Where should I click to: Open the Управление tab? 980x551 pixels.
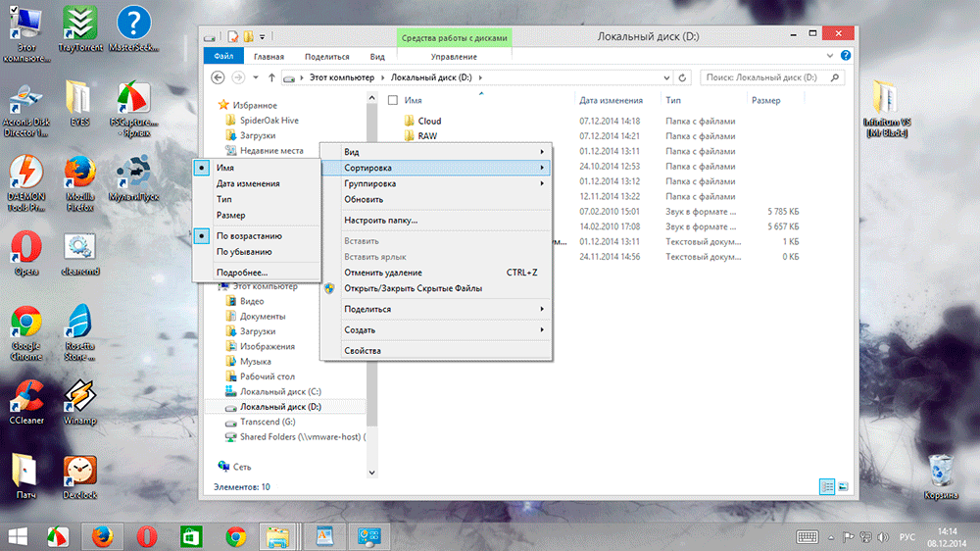click(454, 56)
